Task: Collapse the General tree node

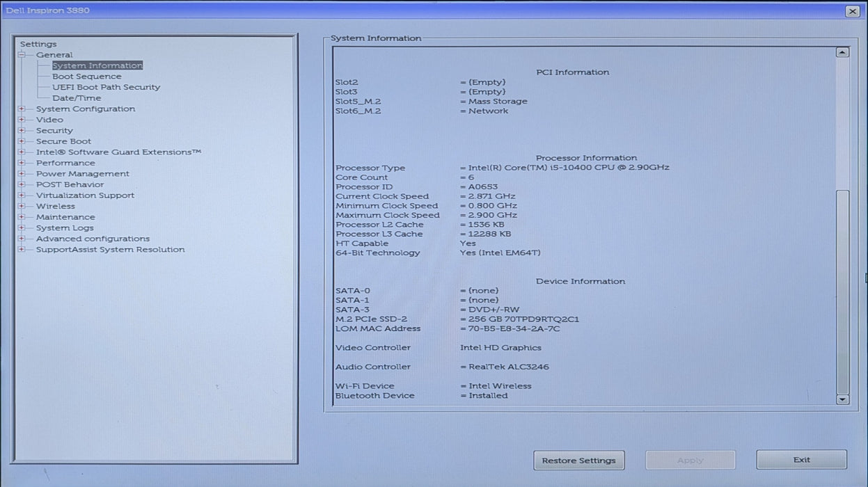Action: (22, 55)
